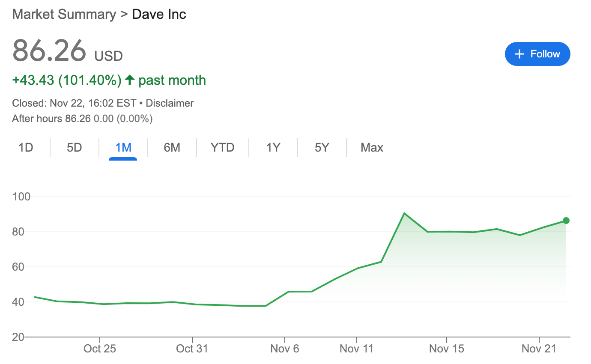Screen dimensions: 591x364
Task: Click the green up arrow icon
Action: [130, 80]
